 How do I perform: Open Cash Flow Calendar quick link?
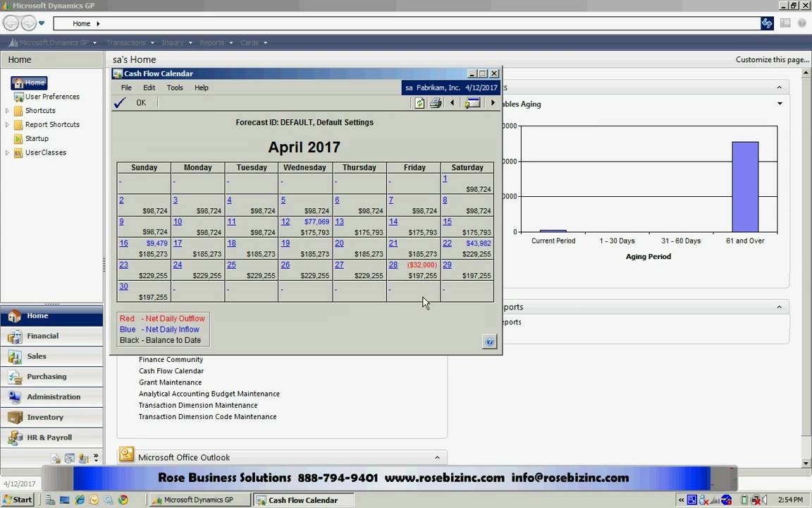(x=171, y=370)
